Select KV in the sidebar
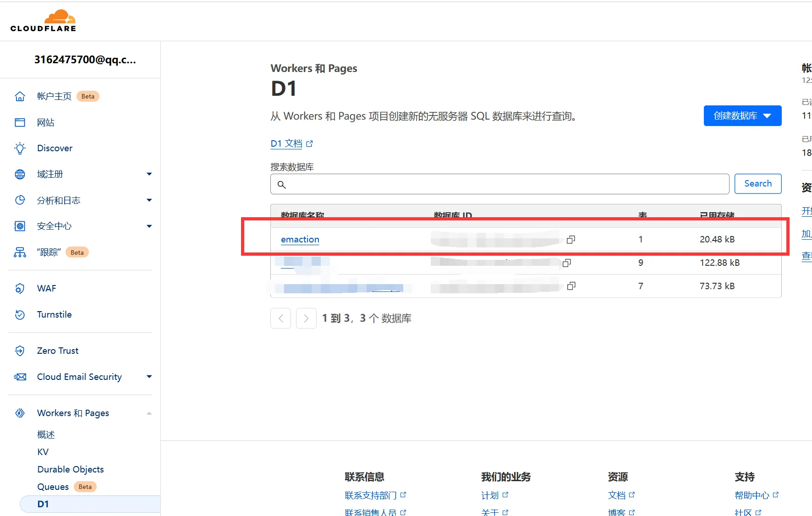Screen dimensions: 812x516 (x=43, y=452)
